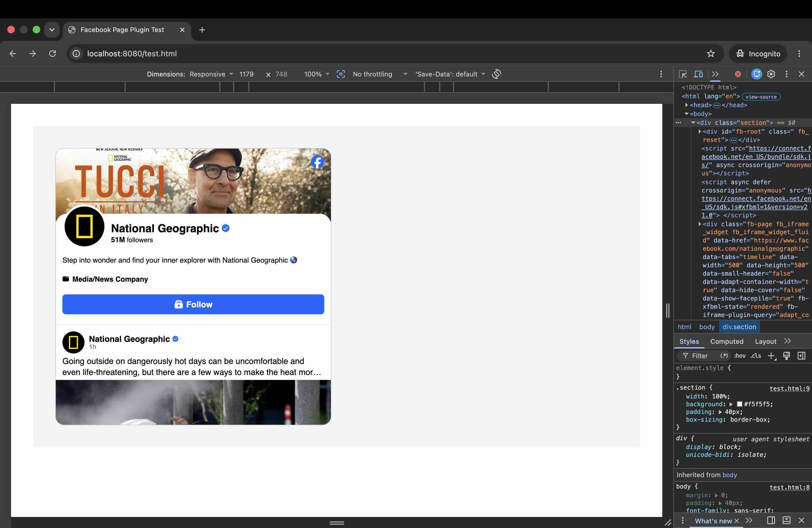Open the test.html:9 source link
This screenshot has width=812, height=528.
click(789, 389)
